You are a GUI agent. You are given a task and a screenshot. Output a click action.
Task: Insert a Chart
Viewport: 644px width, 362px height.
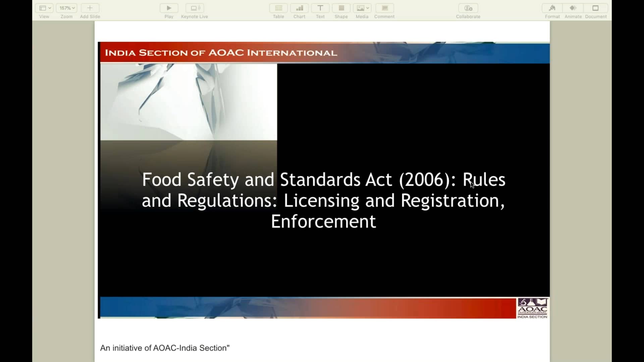(x=299, y=8)
